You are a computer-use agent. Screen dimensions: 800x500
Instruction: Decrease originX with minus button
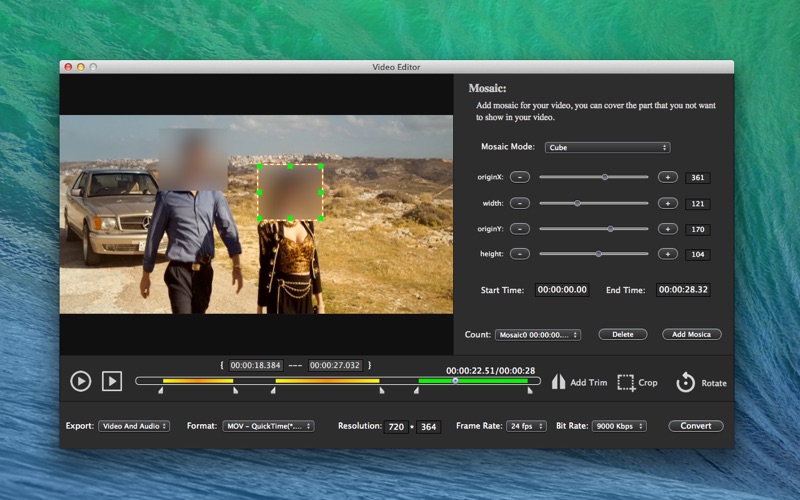point(519,177)
